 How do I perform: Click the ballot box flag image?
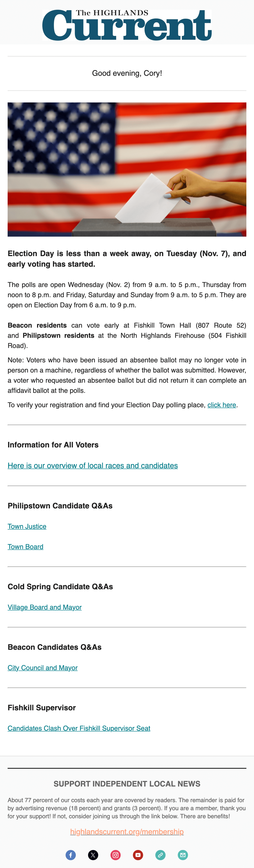127,170
